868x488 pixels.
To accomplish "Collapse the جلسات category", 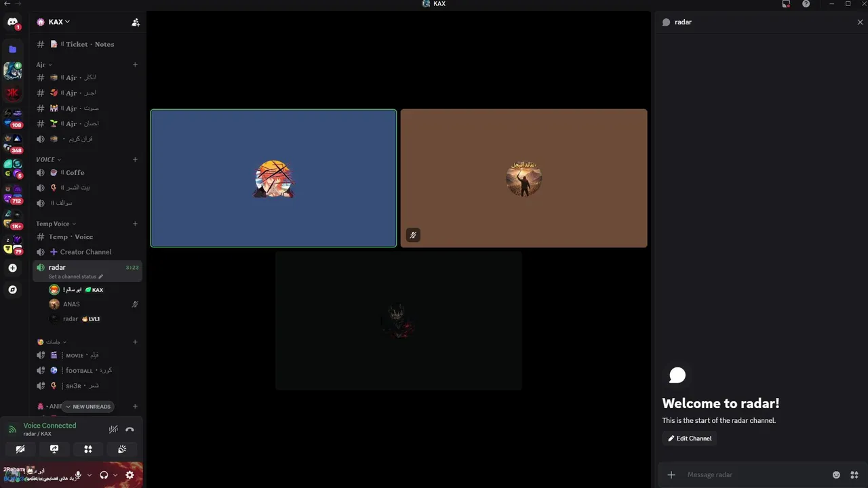I will pyautogui.click(x=52, y=342).
